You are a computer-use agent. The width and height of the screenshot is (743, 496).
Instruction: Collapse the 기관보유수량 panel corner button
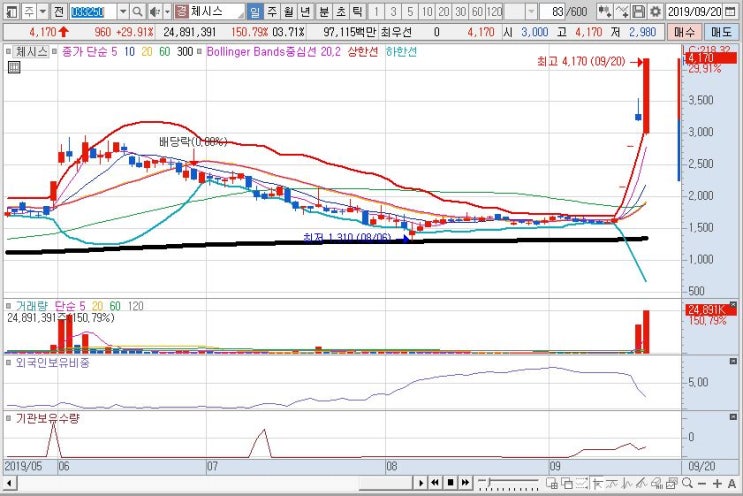(x=733, y=417)
